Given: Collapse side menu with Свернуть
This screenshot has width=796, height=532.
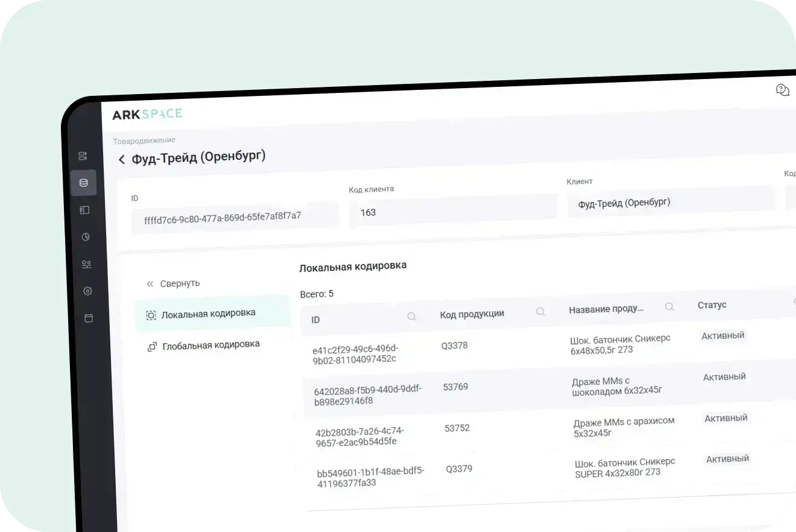Looking at the screenshot, I should (x=173, y=283).
